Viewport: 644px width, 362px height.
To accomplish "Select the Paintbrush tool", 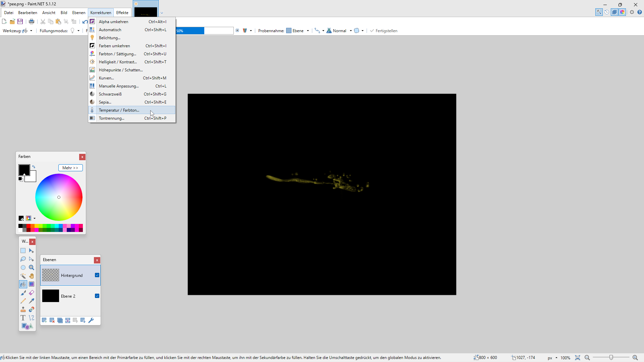I will (23, 293).
